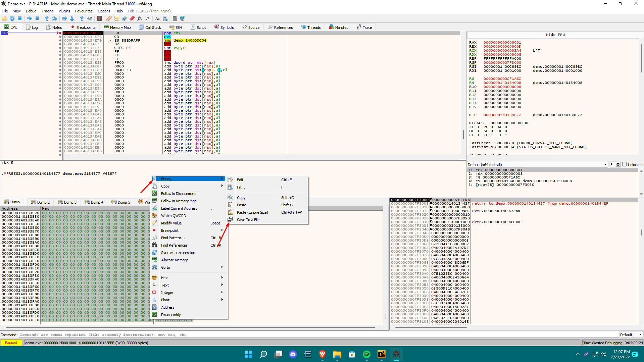Click the RIP register value 0000000140134E77

click(x=502, y=115)
